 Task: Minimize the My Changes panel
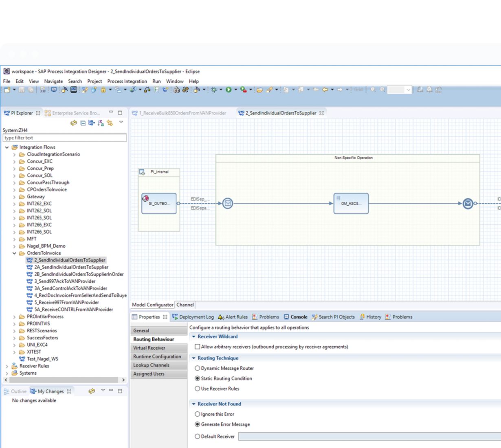coord(111,391)
